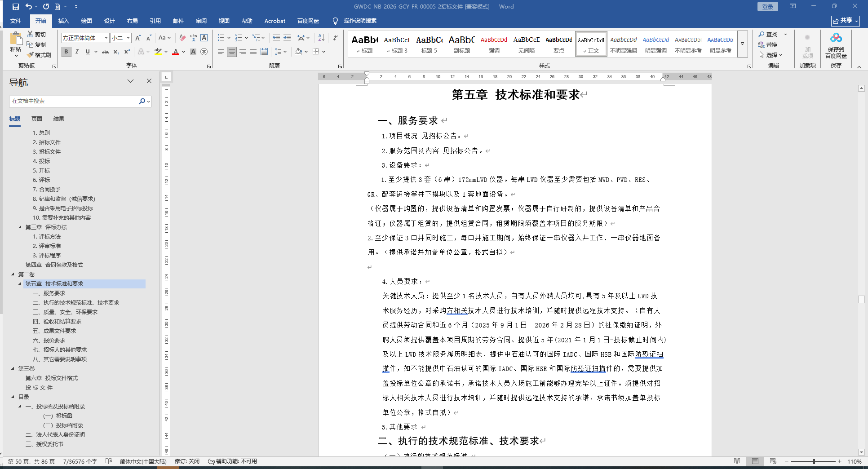Click the sort A-Z icon
The image size is (868, 469).
click(x=321, y=38)
